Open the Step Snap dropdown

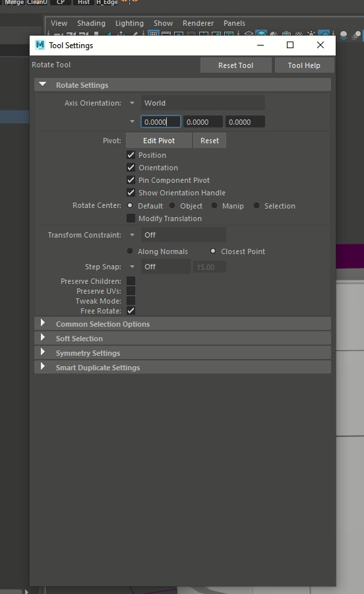click(166, 267)
